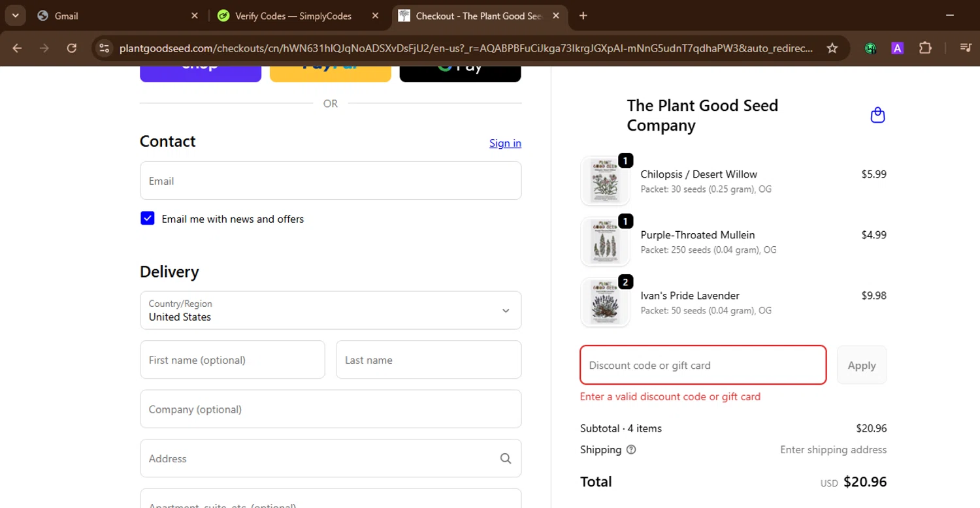Switch to the Gmail tab

point(119,16)
